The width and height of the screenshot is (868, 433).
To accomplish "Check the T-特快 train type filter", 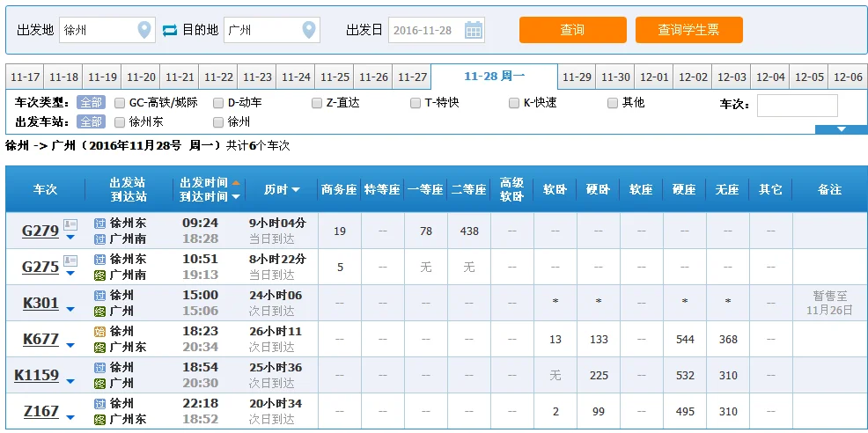I will click(x=416, y=103).
